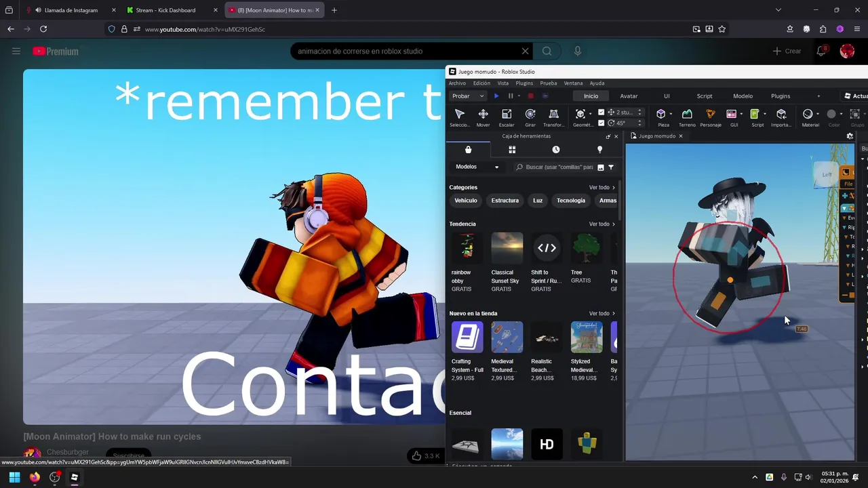Image resolution: width=868 pixels, height=488 pixels.
Task: Click the Pause test button
Action: point(511,96)
